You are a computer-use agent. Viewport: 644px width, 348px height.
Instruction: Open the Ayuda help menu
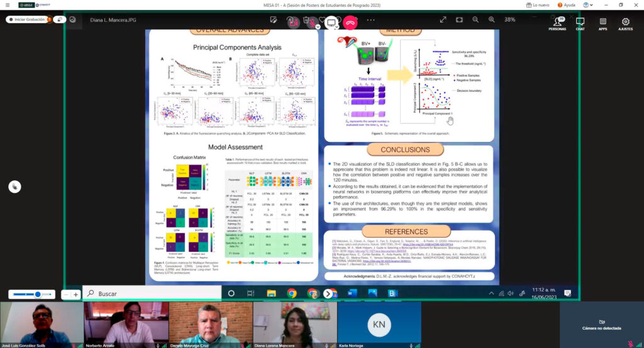(565, 5)
